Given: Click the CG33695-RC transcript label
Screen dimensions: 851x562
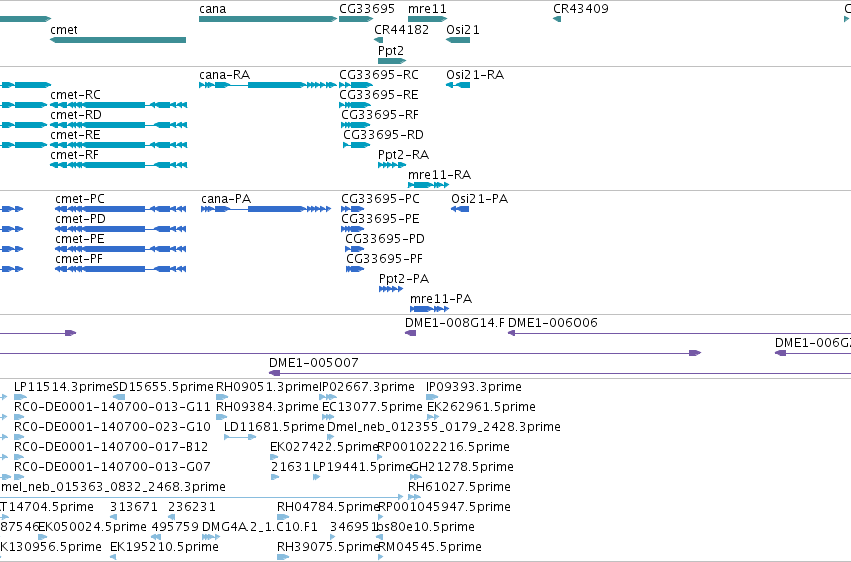Looking at the screenshot, I should [x=379, y=75].
